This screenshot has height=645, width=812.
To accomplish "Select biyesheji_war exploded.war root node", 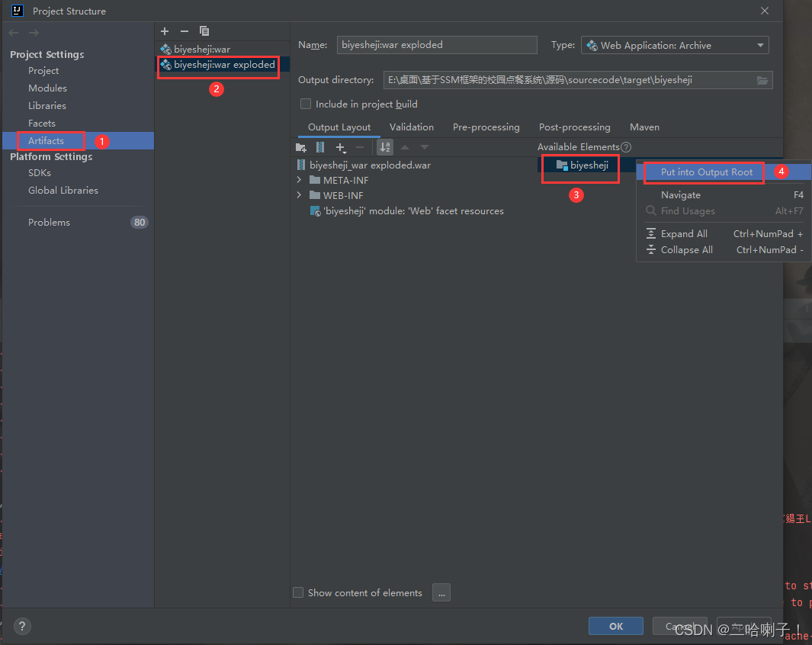I will coord(370,165).
